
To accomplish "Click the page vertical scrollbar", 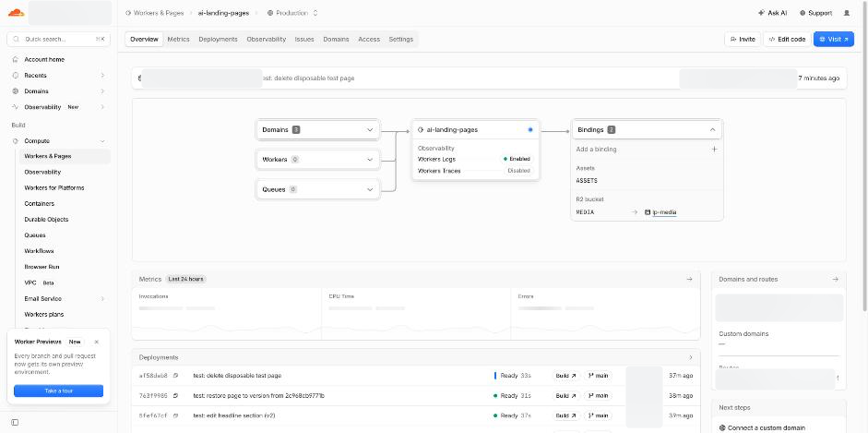I will [865, 155].
